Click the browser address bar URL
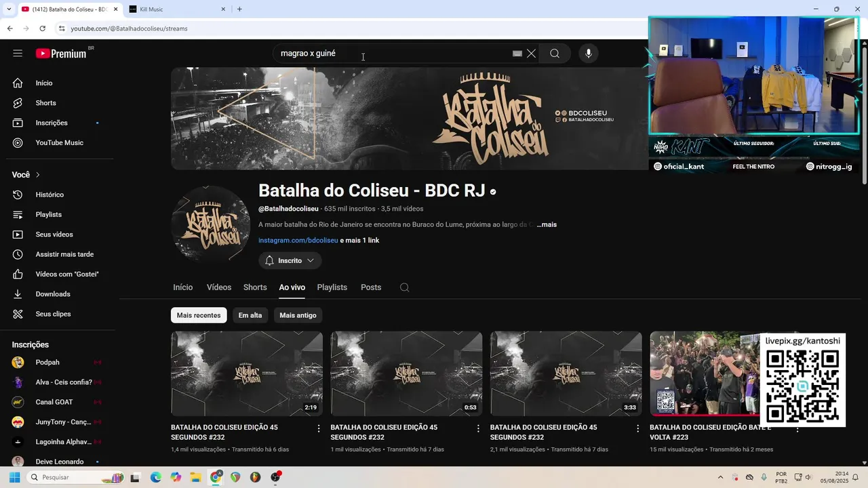 tap(129, 28)
